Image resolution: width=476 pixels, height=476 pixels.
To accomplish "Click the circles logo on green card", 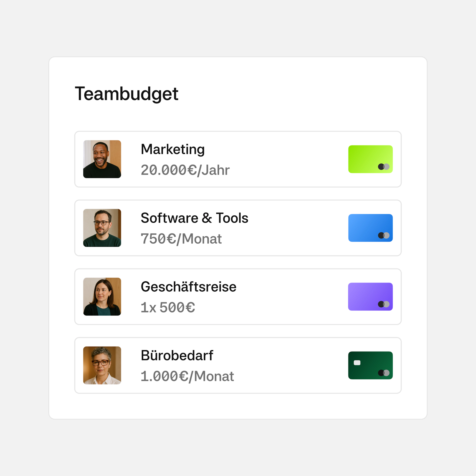I will [384, 167].
